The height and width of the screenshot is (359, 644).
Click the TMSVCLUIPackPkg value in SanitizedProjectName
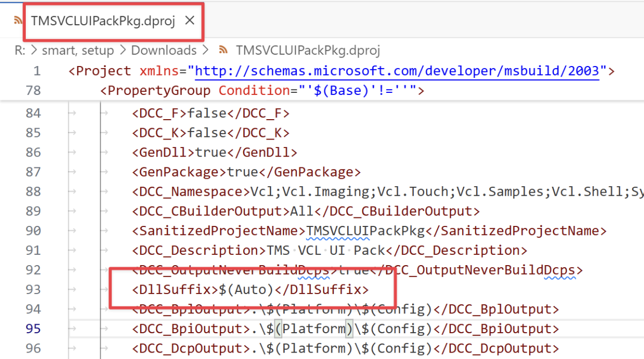click(x=365, y=231)
